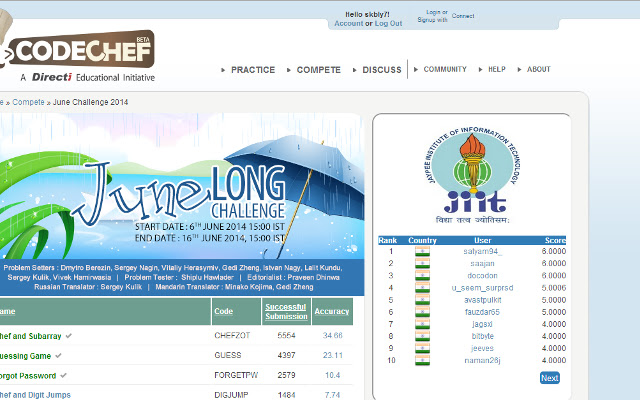Open Guessing Game problem

(x=25, y=356)
